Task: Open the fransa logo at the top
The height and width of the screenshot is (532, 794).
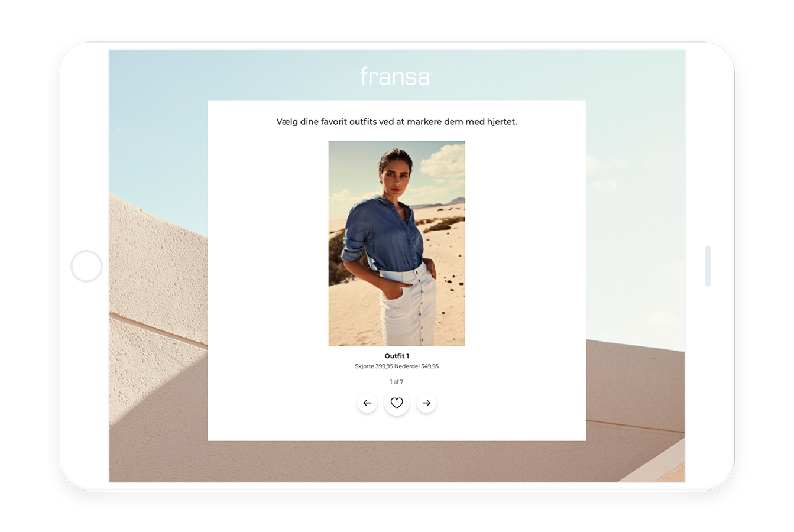Action: [397, 76]
